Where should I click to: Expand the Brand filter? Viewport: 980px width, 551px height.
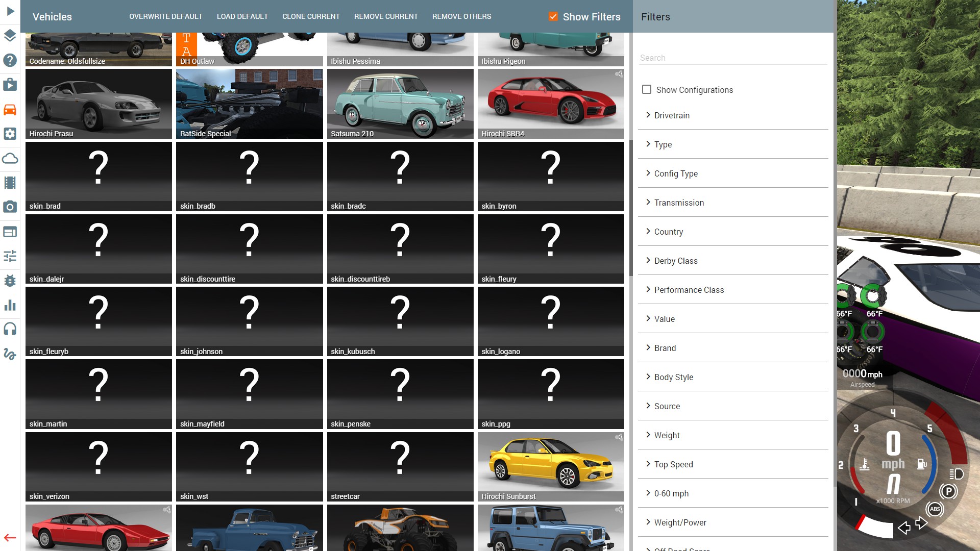click(733, 348)
